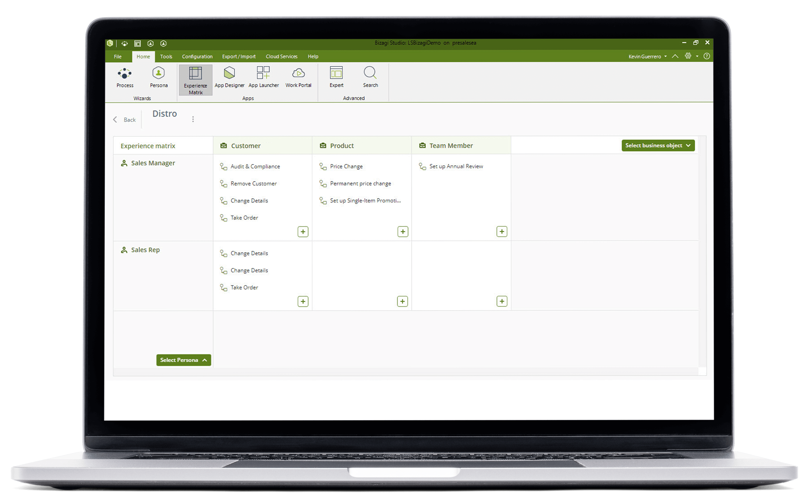
Task: Click the three-dot menu next to Distro
Action: pos(194,119)
